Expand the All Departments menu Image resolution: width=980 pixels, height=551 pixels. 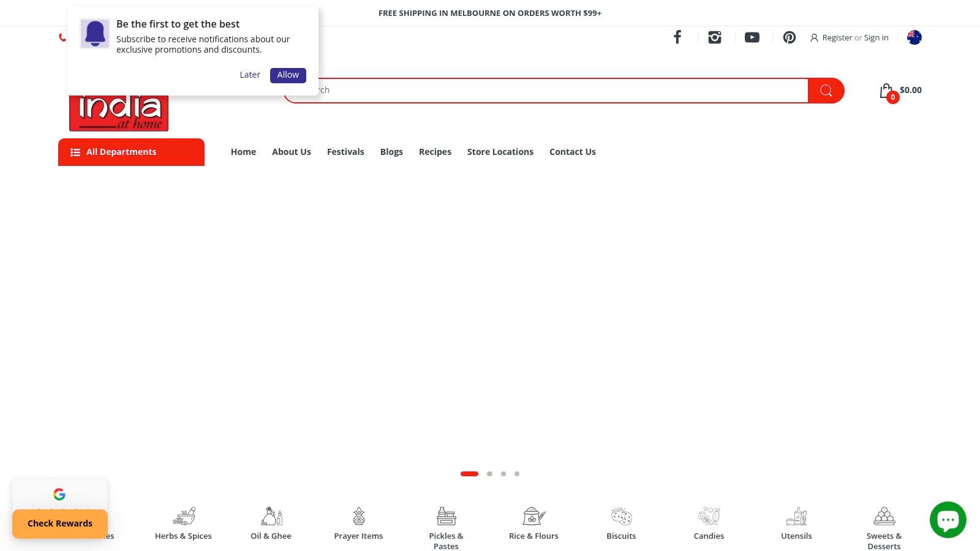tap(131, 152)
